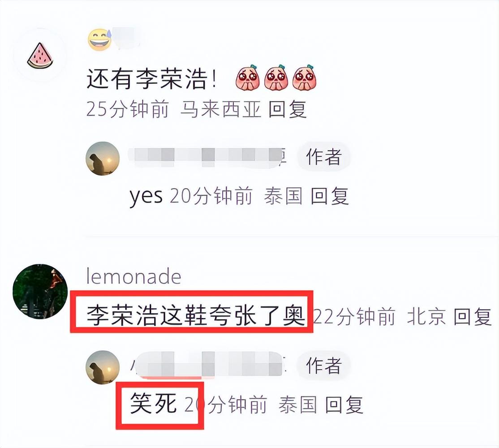This screenshot has height=448, width=499.
Task: Click the first crying peach sticker
Action: (248, 78)
